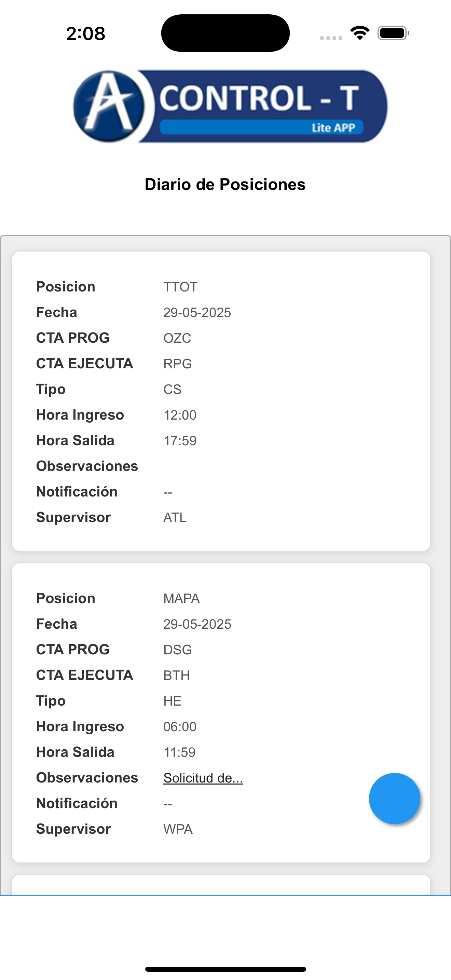
Task: Tap the ATL supervisor value
Action: click(175, 517)
